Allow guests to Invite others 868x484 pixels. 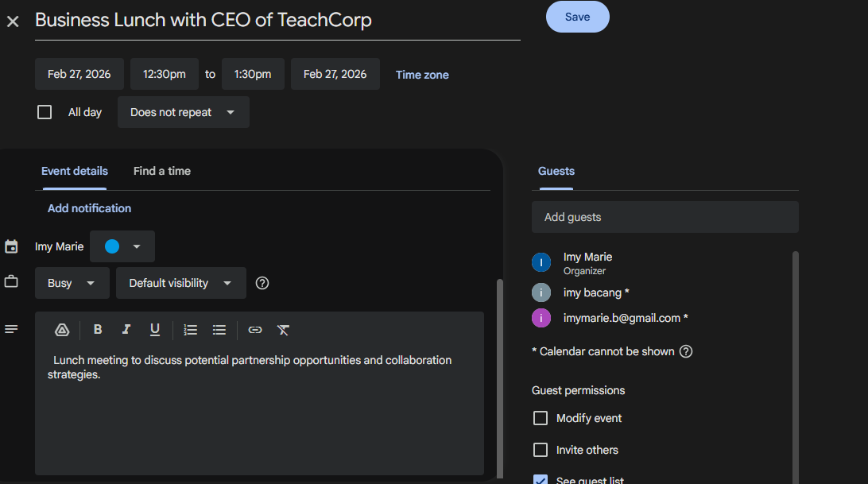(541, 450)
